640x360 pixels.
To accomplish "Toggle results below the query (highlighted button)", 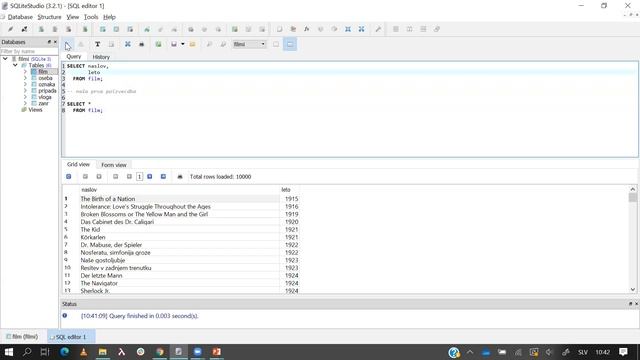I will click(x=290, y=44).
